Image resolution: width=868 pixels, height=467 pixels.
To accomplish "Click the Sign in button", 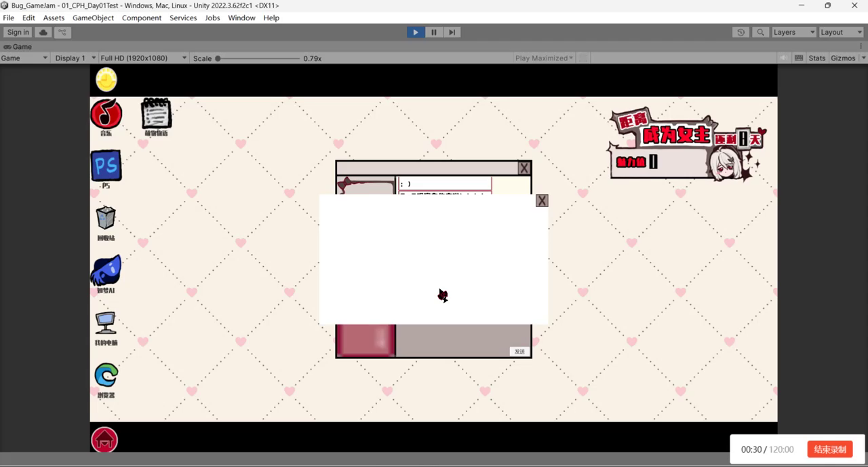I will pos(18,32).
